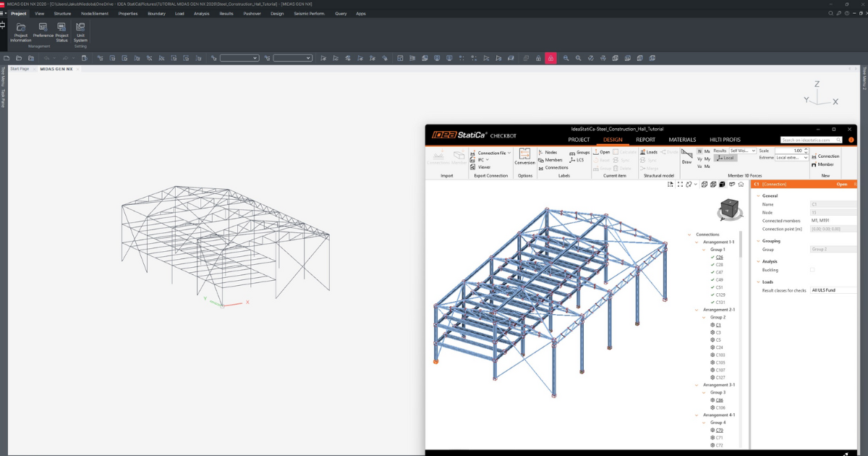
Task: Add a new Connection
Action: [825, 156]
